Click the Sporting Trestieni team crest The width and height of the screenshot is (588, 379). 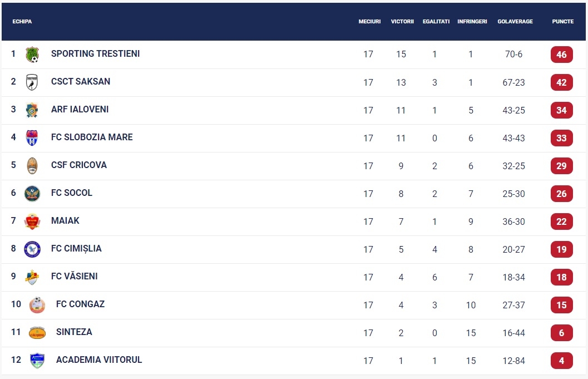(x=32, y=55)
